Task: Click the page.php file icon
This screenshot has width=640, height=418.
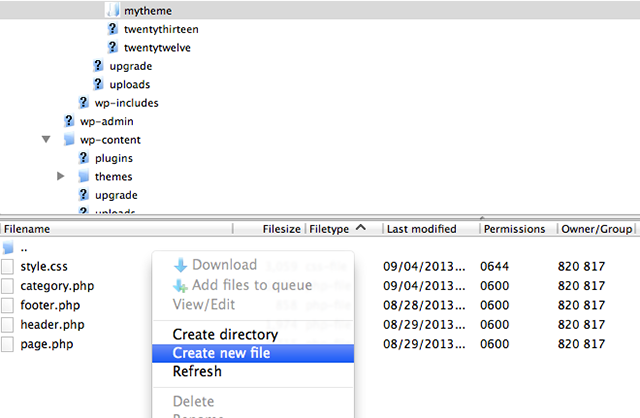Action: pos(7,344)
